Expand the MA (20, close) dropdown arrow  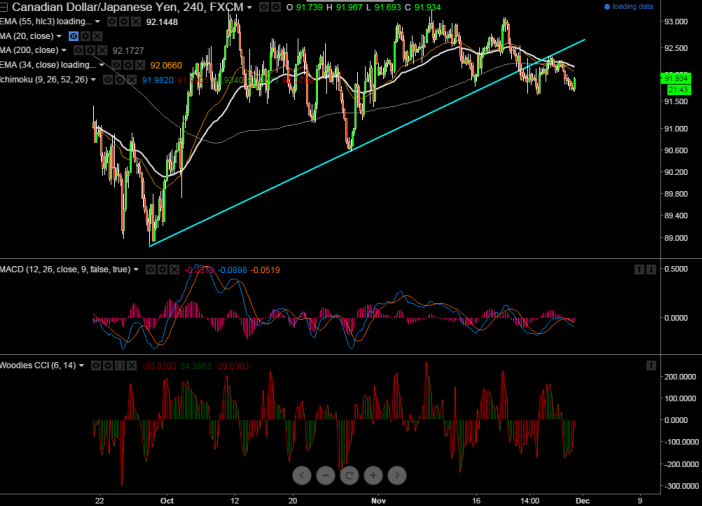59,36
